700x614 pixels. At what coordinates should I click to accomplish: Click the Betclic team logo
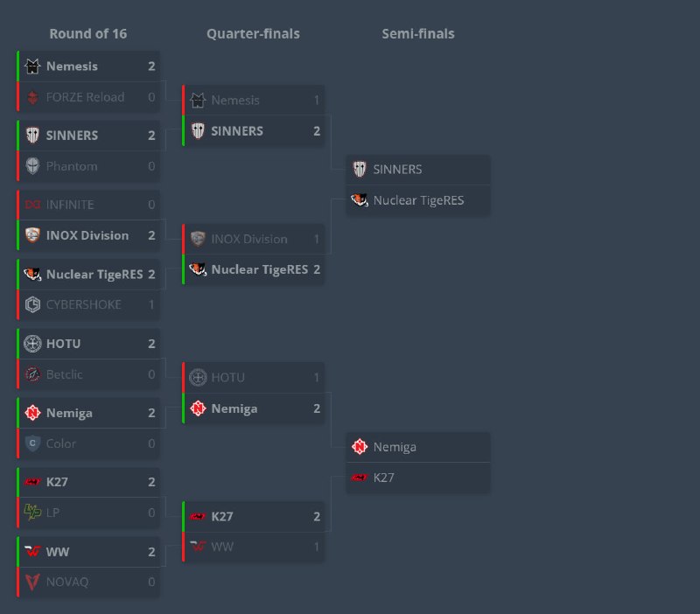tap(32, 374)
